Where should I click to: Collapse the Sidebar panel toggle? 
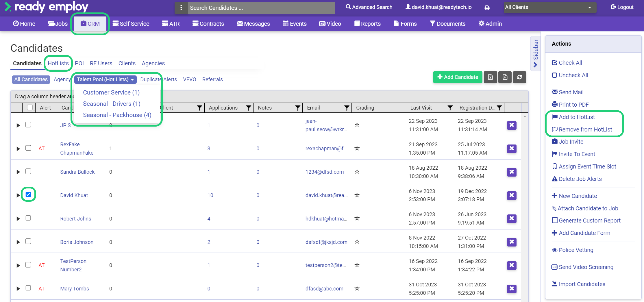point(536,53)
